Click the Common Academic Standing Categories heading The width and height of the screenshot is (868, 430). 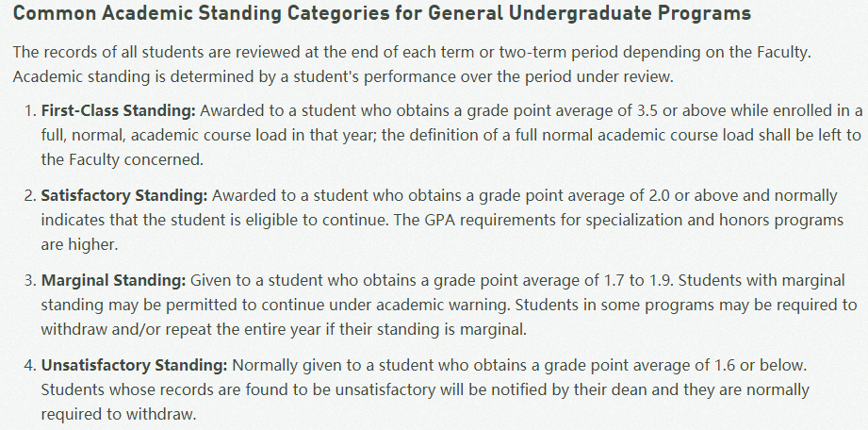[382, 14]
